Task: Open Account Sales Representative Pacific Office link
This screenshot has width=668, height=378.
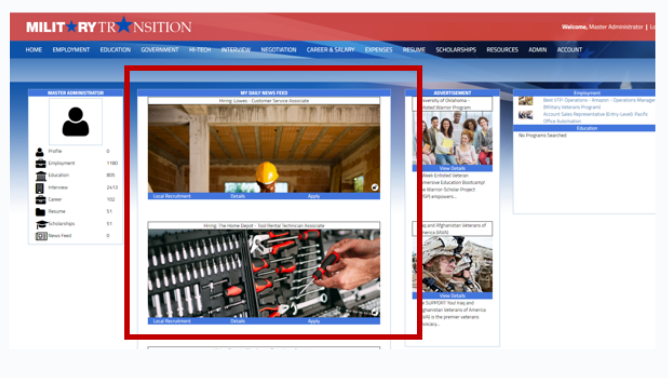Action: (x=596, y=118)
